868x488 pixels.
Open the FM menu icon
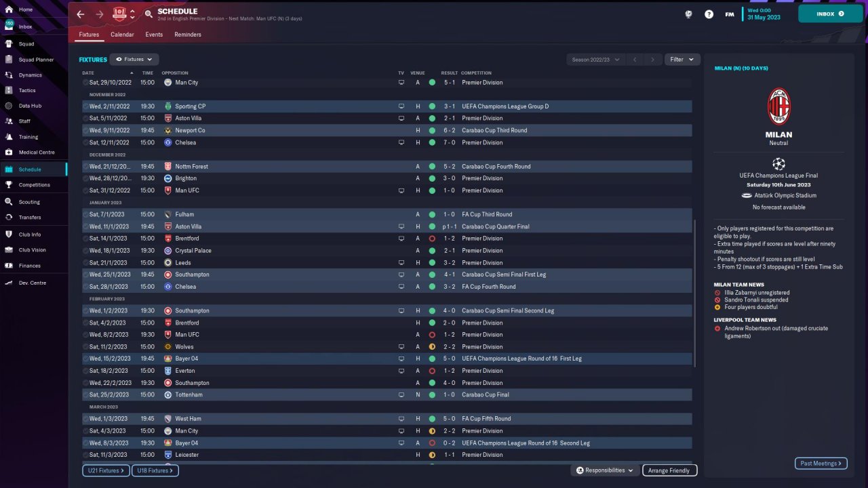coord(730,14)
